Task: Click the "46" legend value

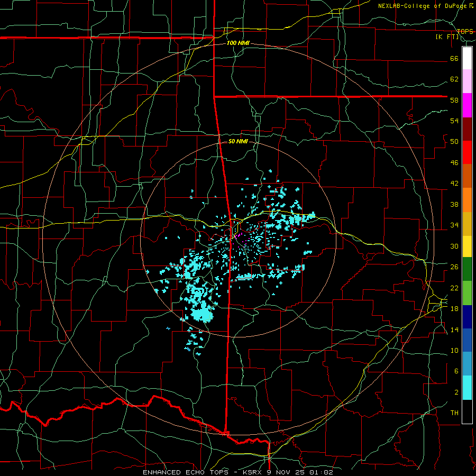Action: coord(454,163)
